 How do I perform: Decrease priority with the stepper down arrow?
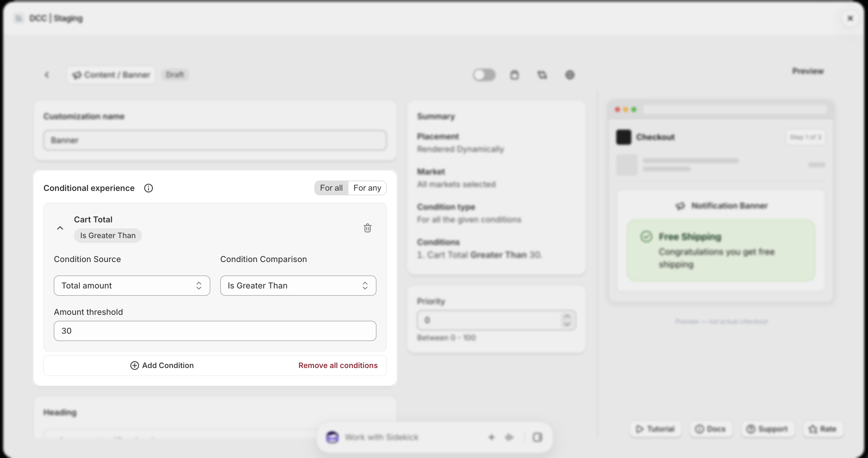coord(567,324)
